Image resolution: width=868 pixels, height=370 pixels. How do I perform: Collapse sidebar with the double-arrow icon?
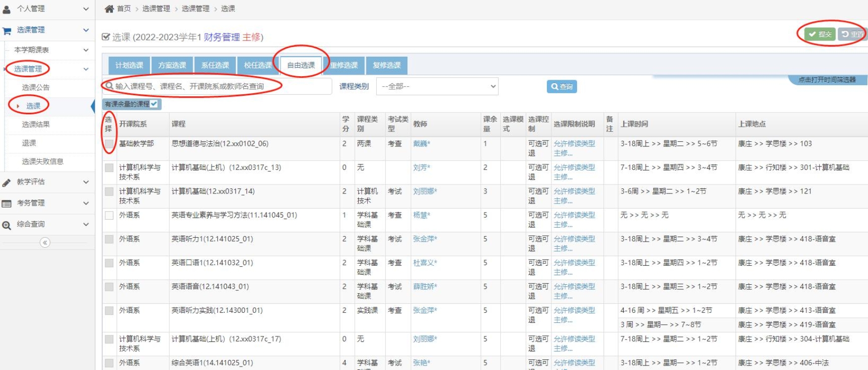click(x=45, y=243)
